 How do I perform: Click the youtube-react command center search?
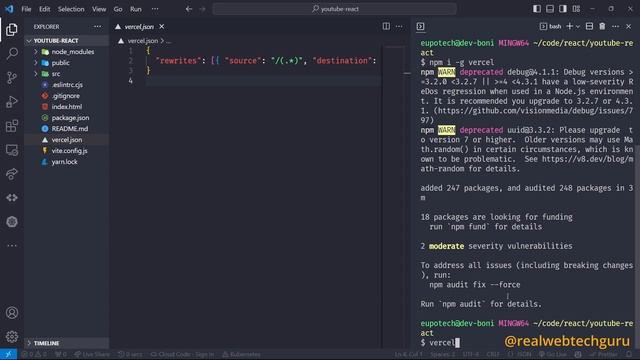click(334, 9)
